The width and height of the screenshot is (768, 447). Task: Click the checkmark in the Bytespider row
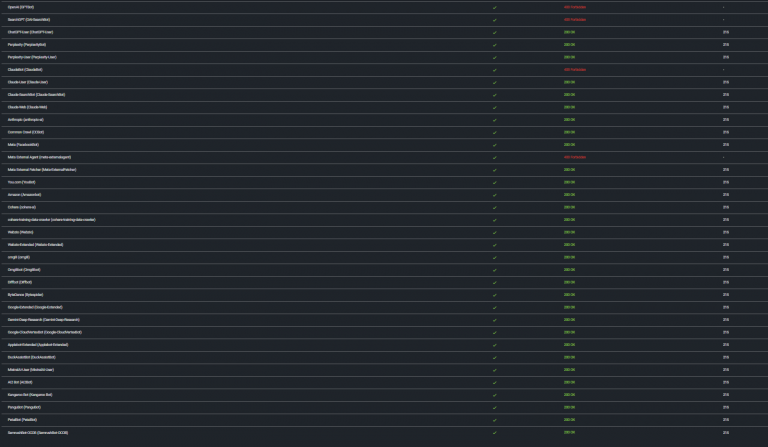[x=494, y=295]
